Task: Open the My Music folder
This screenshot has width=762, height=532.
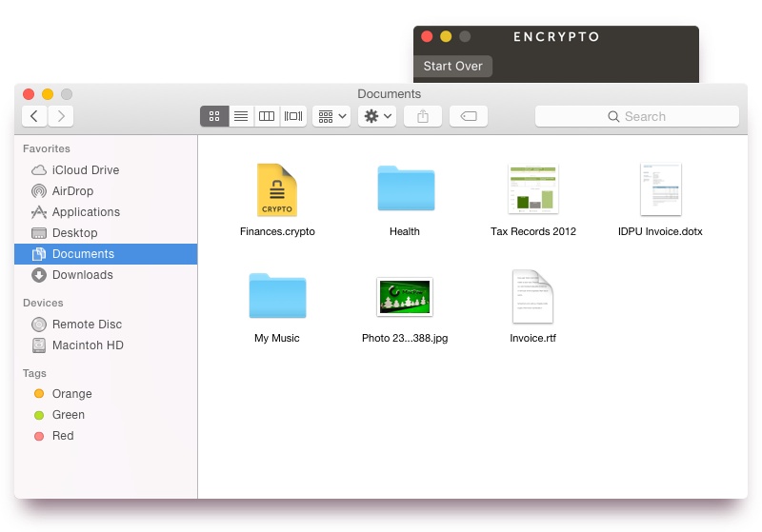Action: (x=276, y=296)
